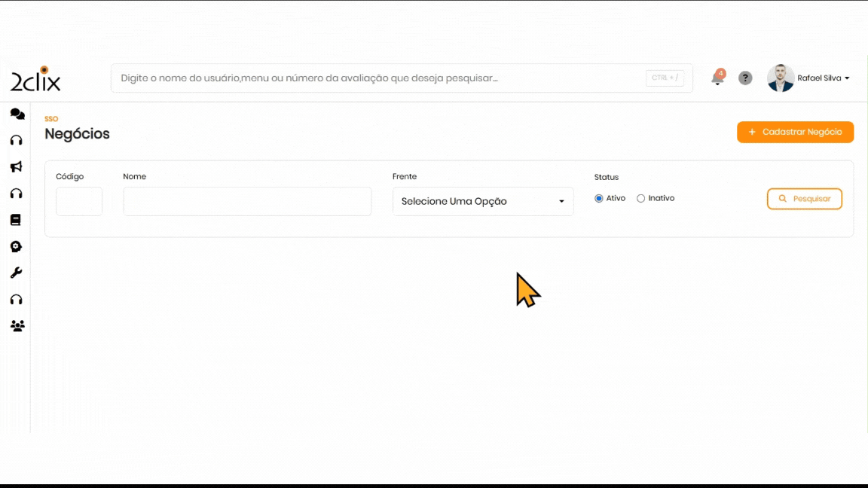868x488 pixels.
Task: Open the chat bubbles sidebar menu
Action: point(17,114)
